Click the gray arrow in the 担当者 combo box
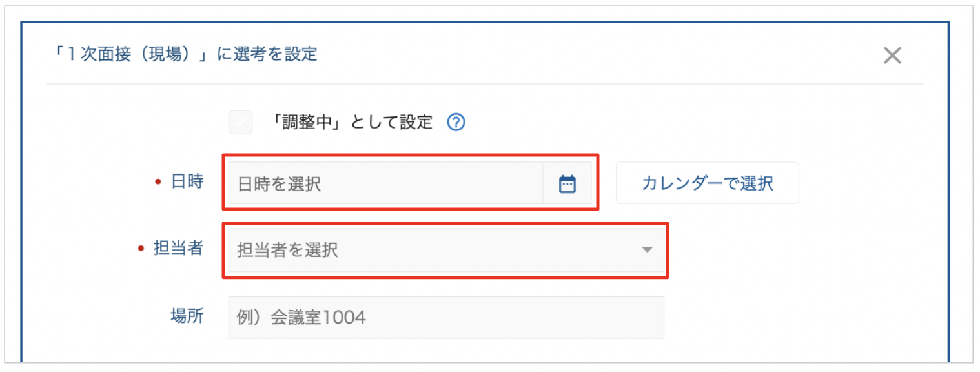The width and height of the screenshot is (980, 372). click(x=648, y=250)
